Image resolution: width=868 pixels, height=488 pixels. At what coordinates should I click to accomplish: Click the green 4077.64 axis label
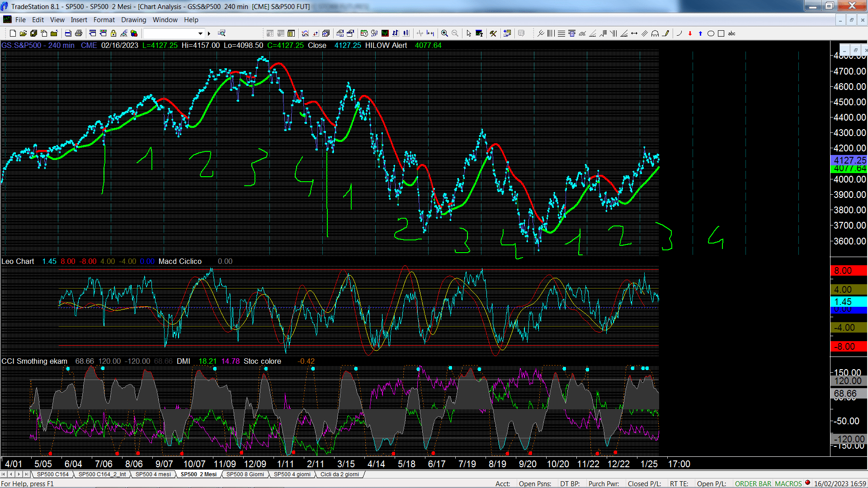coord(849,169)
